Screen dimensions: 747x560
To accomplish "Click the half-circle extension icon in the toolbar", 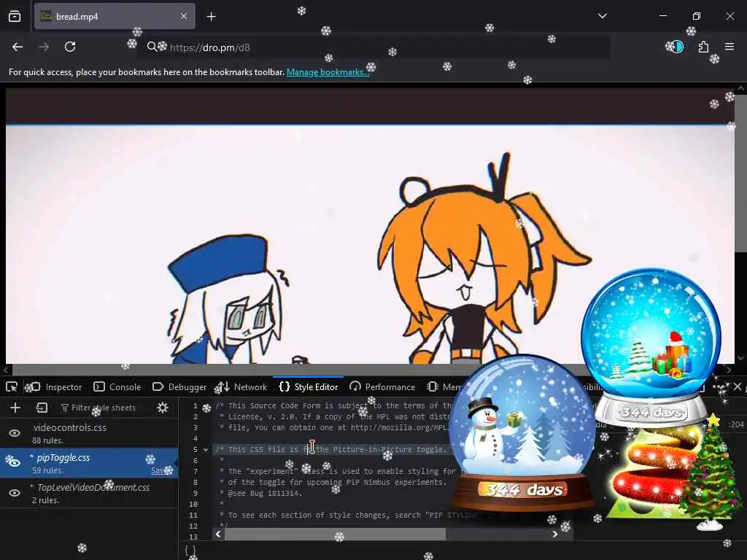I will pyautogui.click(x=677, y=47).
